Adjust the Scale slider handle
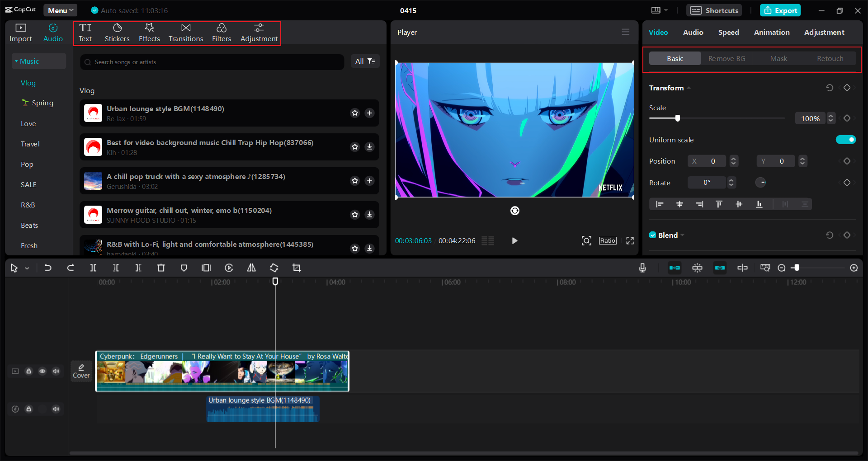 click(677, 118)
